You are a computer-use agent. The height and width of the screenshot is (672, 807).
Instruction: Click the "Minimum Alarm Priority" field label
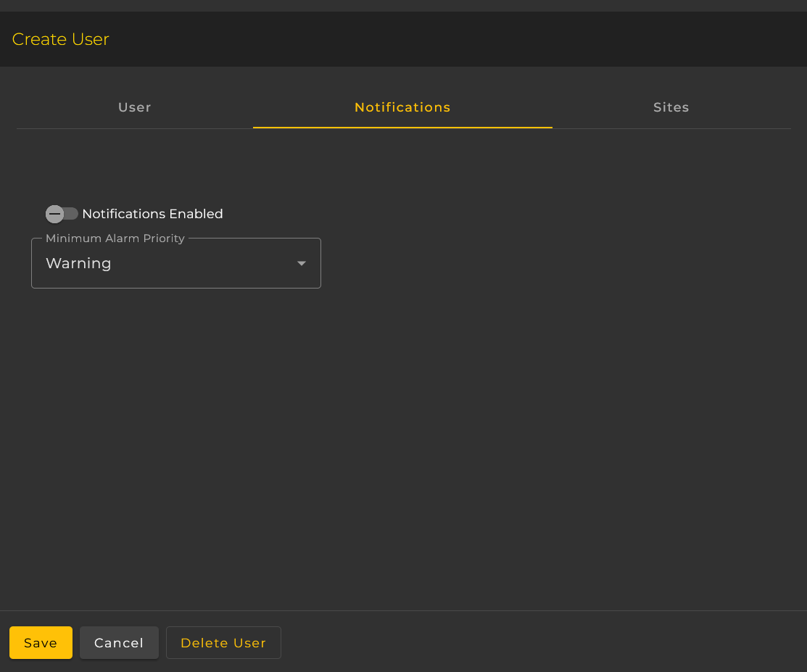115,238
